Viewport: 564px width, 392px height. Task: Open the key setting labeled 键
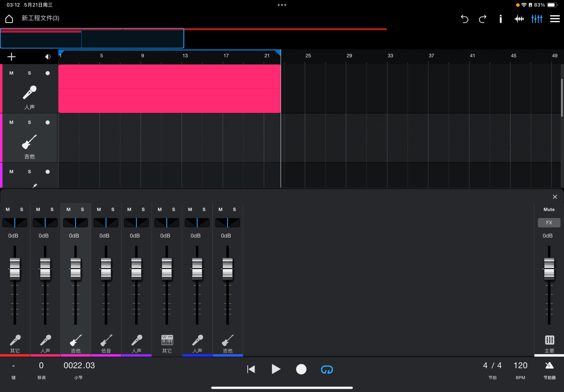pyautogui.click(x=14, y=370)
